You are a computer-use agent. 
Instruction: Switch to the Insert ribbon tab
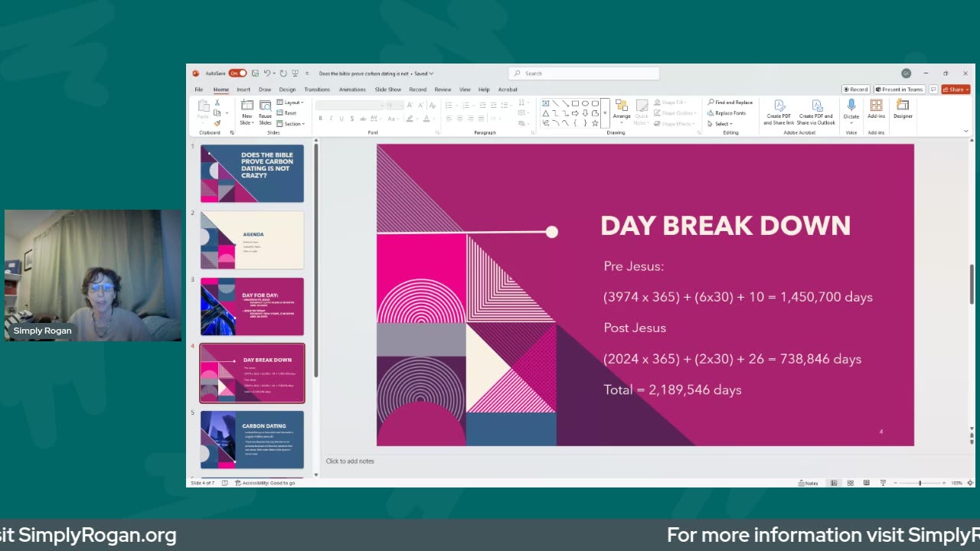[x=243, y=90]
